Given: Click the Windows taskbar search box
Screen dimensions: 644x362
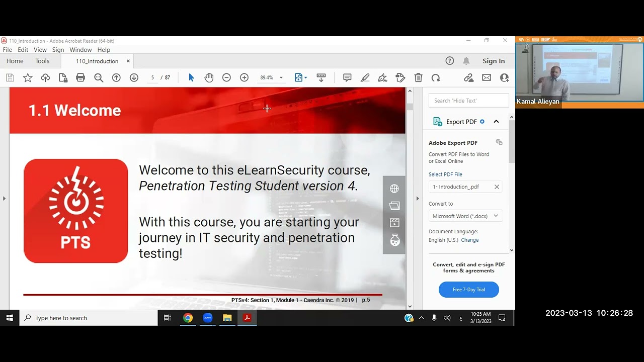Looking at the screenshot, I should 89,318.
